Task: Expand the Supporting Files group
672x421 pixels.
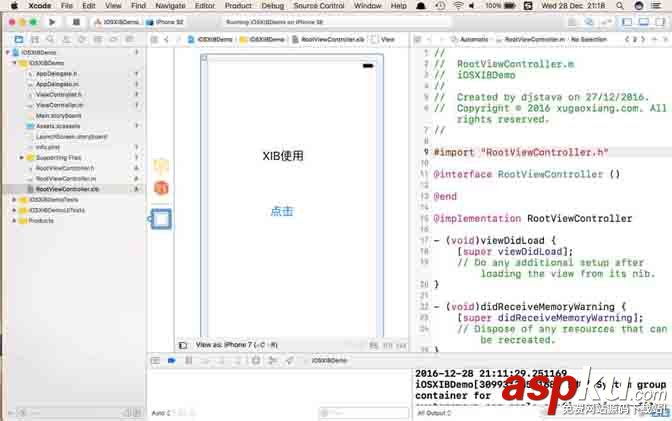Action: pos(21,158)
